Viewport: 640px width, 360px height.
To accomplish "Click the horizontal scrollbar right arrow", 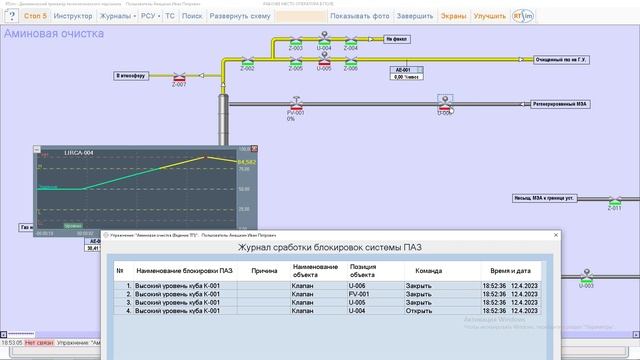I will (x=636, y=335).
